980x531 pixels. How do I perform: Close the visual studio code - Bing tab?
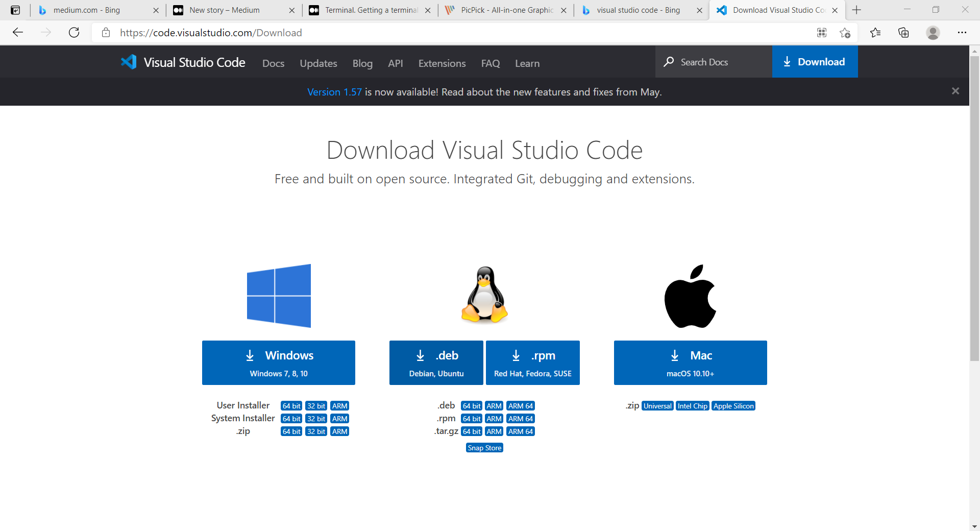pos(699,10)
